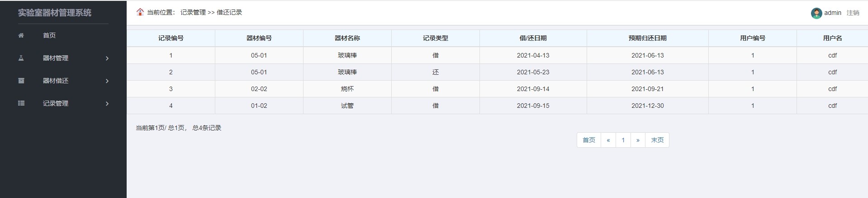The height and width of the screenshot is (198, 868).
Task: Click the list icon beside 记录管理
Action: coord(21,103)
